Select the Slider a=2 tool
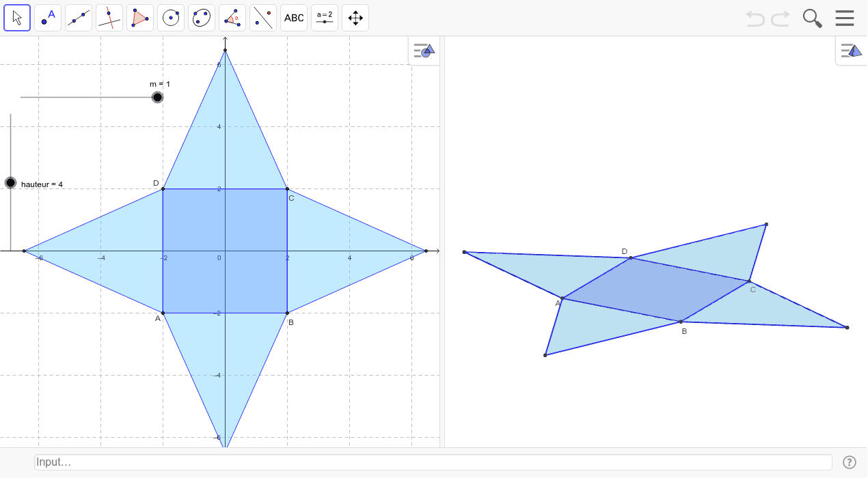 pos(325,18)
